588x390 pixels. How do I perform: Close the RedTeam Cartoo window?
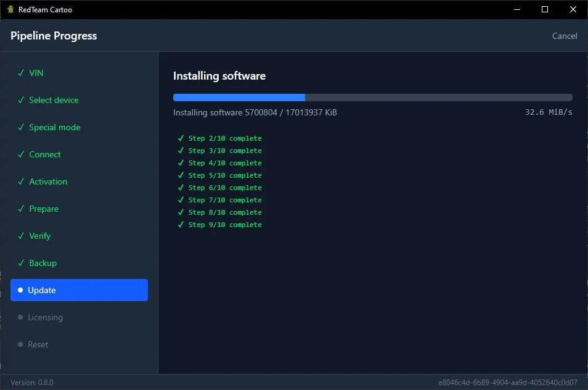(x=573, y=9)
